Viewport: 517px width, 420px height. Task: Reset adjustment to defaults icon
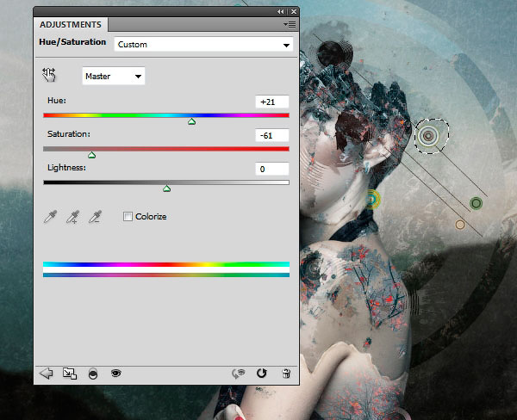pyautogui.click(x=261, y=373)
